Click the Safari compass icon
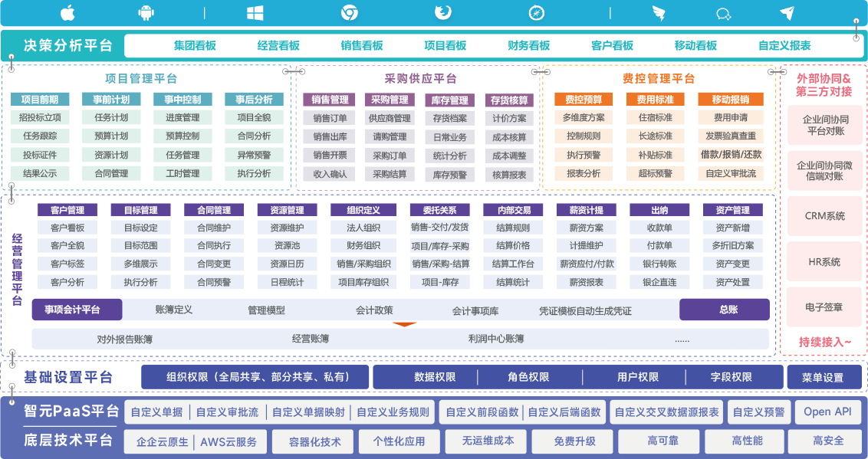The image size is (868, 459). [537, 12]
